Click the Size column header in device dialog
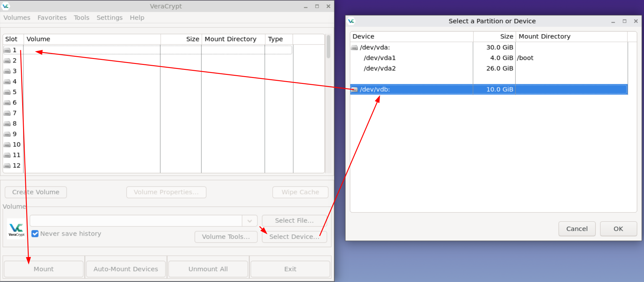Screen dimensions: 644x282 495,36
